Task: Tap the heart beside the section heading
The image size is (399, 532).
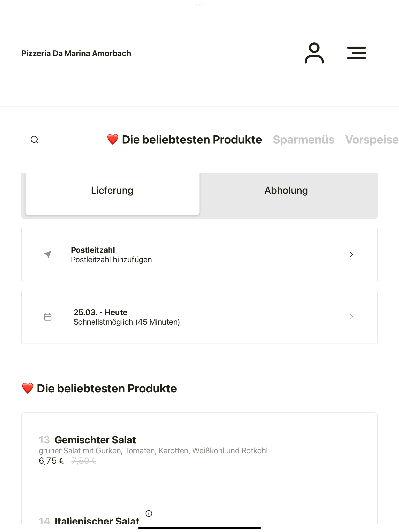Action: coord(27,388)
